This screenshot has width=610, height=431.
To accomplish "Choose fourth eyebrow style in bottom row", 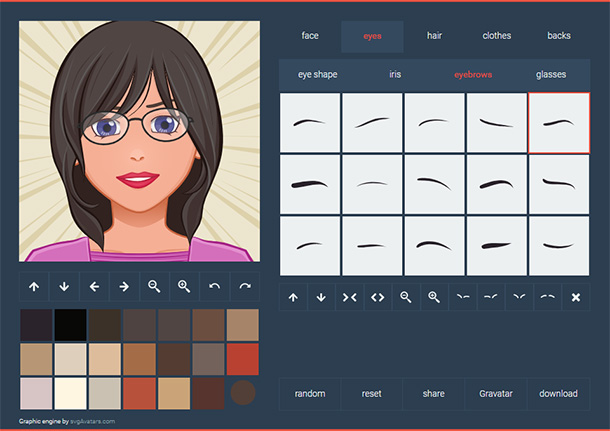I will 497,246.
